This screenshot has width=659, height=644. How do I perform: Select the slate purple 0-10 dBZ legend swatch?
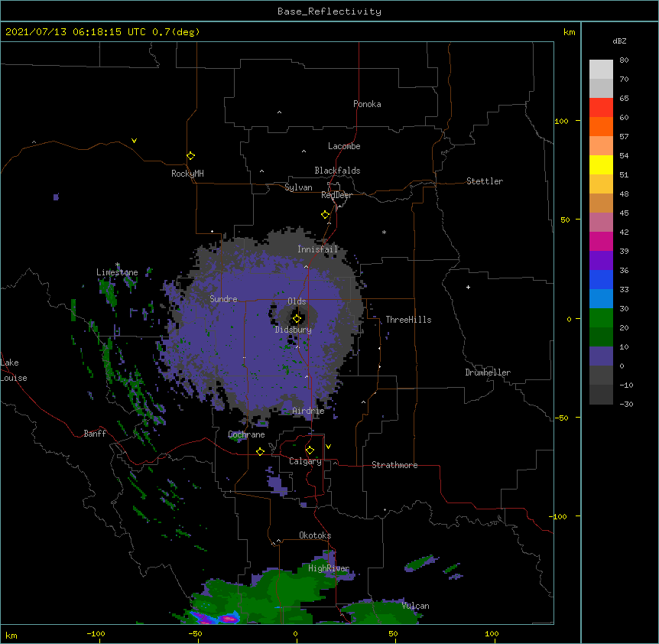coord(601,356)
